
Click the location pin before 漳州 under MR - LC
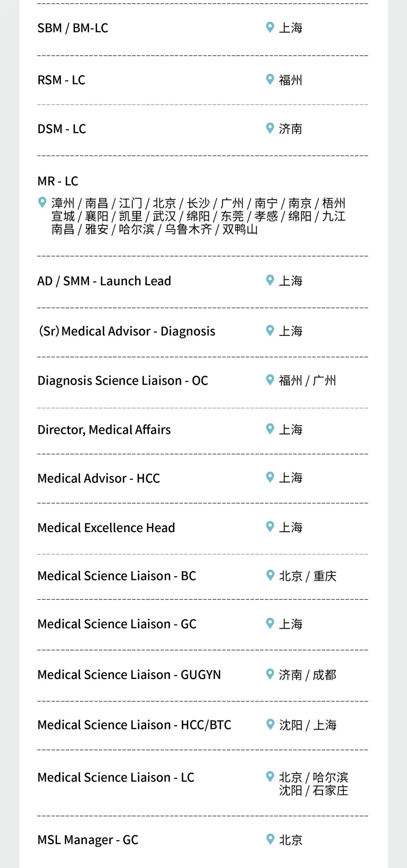click(x=42, y=202)
